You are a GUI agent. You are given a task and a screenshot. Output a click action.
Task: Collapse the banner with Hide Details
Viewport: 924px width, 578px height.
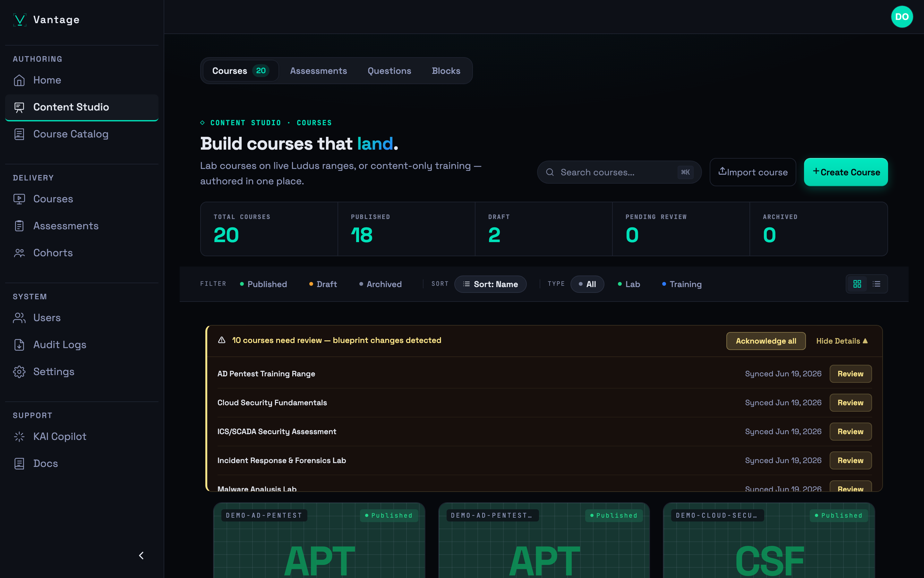pyautogui.click(x=842, y=341)
